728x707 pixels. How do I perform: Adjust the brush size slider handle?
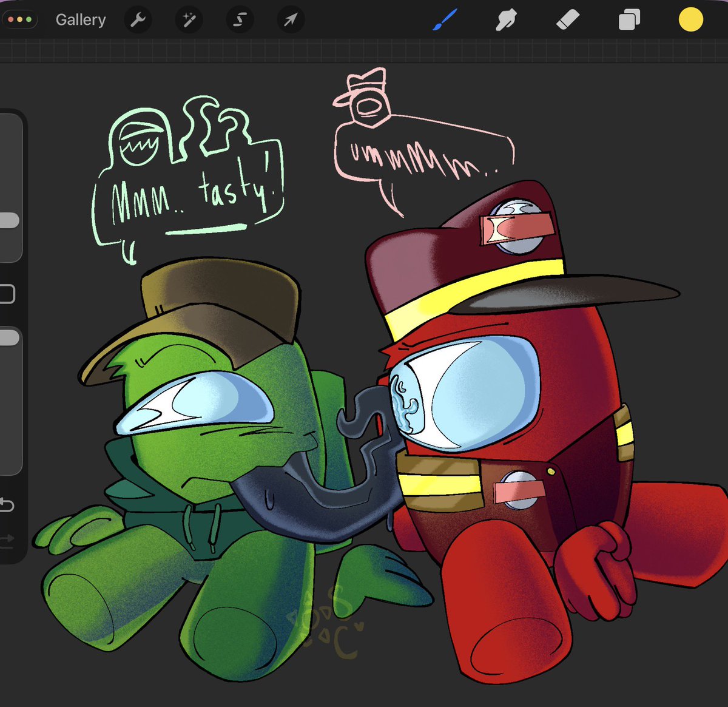click(x=8, y=220)
